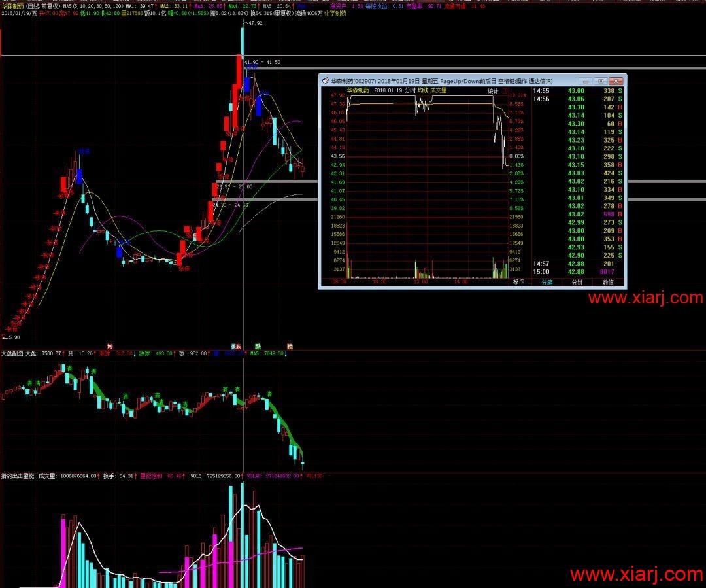Screen dimensions: 706x588
Task: Maximize the 华森制药 intraday popup window
Action: 601,81
